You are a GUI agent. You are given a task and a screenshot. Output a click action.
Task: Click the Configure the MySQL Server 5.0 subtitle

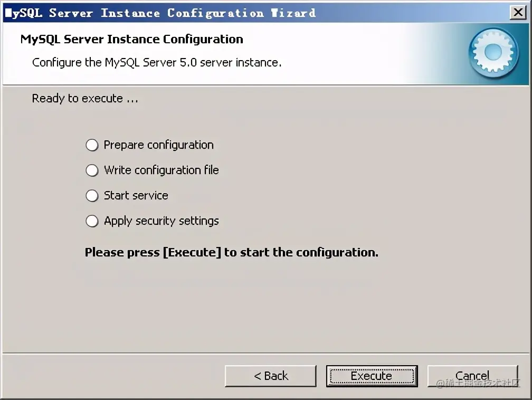157,63
